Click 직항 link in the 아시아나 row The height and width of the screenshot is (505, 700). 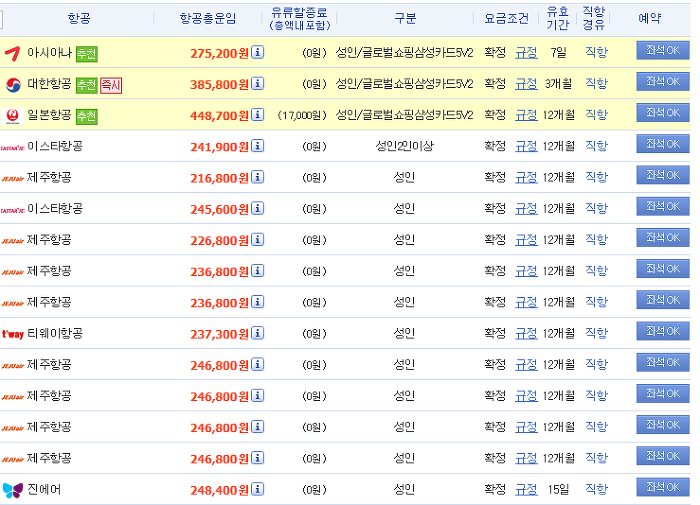tap(596, 53)
